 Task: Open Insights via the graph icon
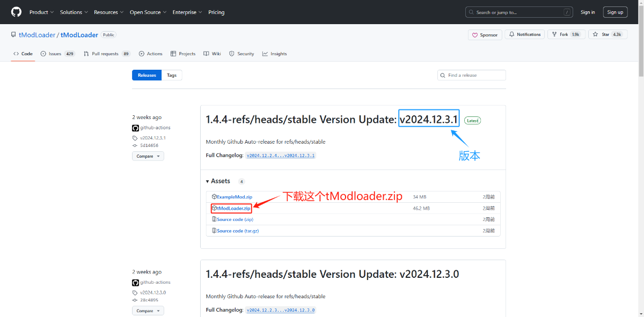tap(264, 54)
